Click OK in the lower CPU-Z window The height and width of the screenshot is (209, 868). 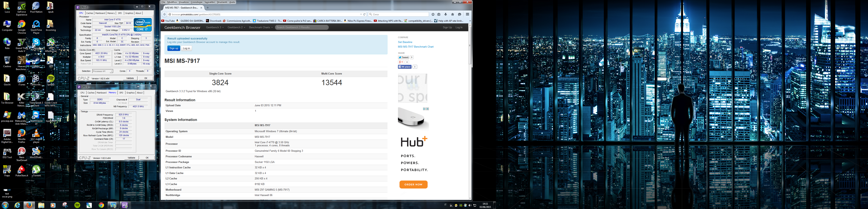click(147, 158)
